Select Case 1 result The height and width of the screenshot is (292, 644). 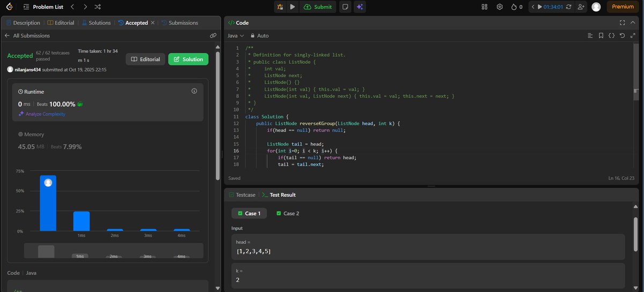249,213
